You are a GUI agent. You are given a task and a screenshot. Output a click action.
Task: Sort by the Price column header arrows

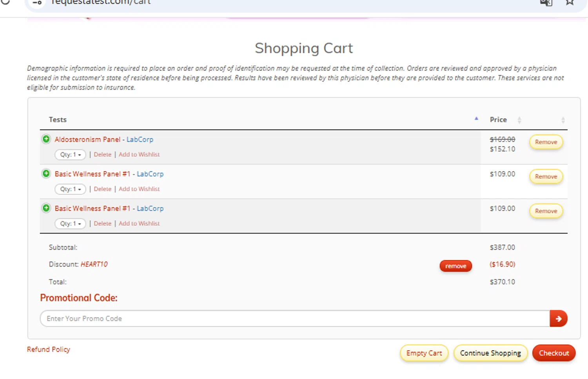tap(519, 120)
